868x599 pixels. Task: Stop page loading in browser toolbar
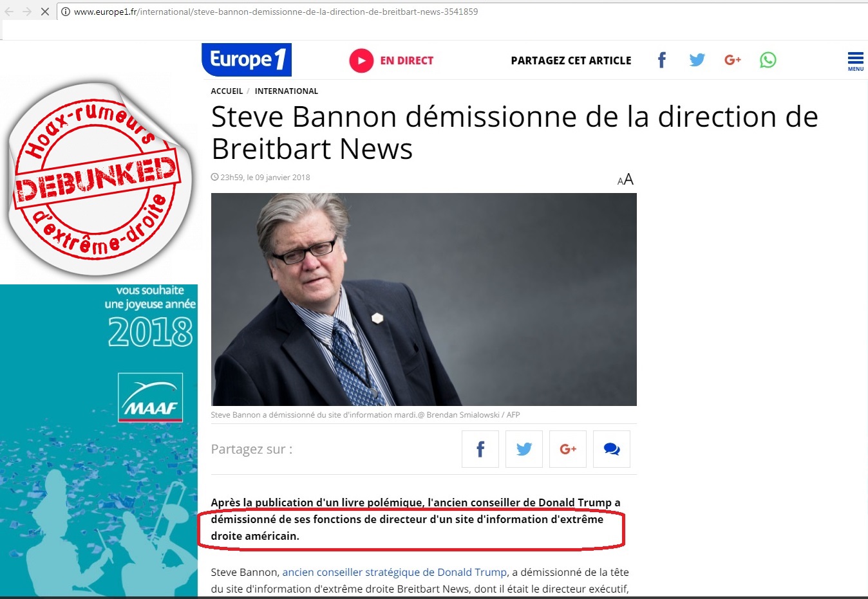(44, 12)
